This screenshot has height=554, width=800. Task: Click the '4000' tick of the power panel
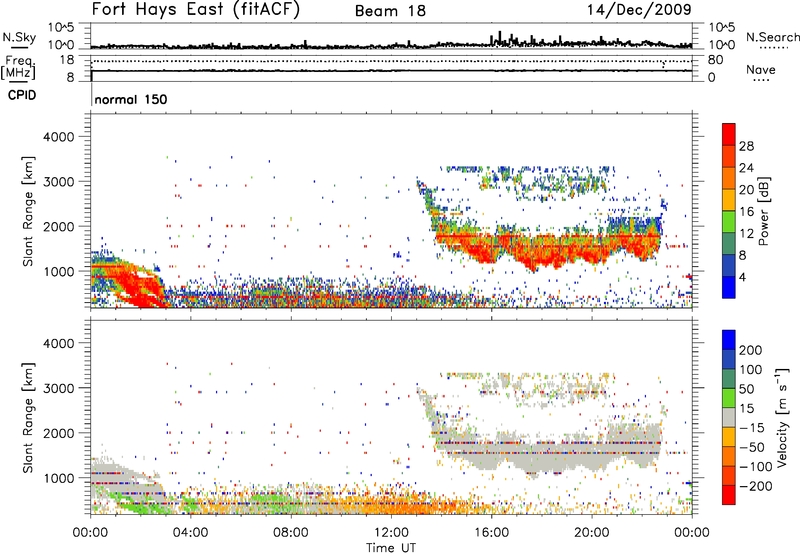point(58,137)
